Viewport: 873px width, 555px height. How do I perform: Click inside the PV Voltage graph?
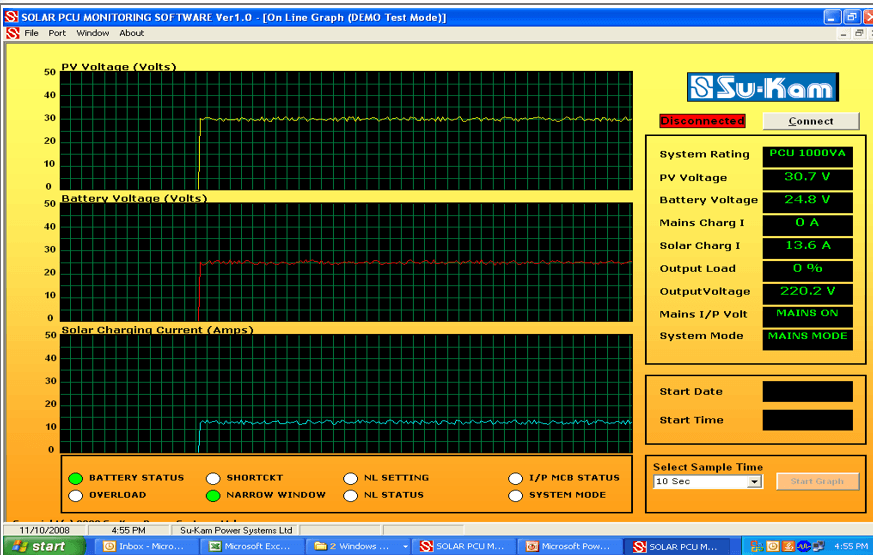[x=345, y=130]
